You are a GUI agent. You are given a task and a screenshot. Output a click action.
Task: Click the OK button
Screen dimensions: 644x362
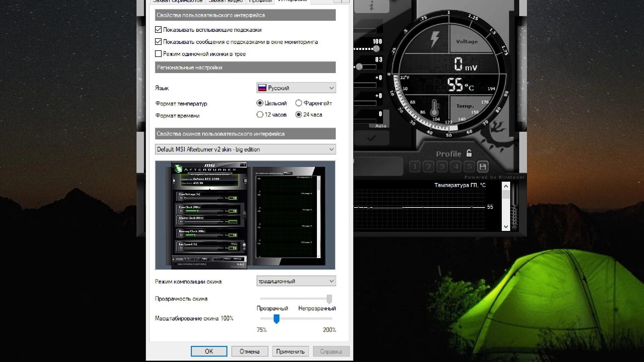click(209, 351)
